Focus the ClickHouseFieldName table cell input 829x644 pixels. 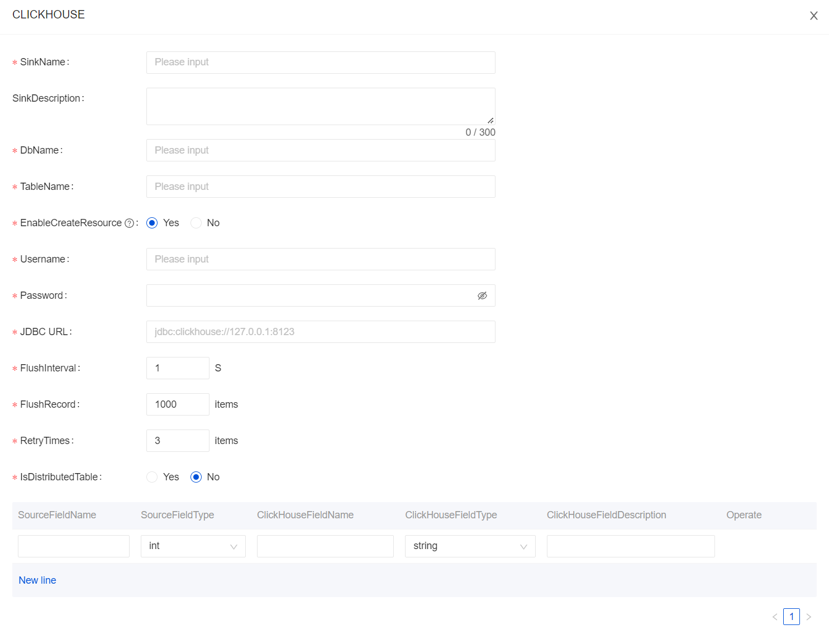coord(325,546)
